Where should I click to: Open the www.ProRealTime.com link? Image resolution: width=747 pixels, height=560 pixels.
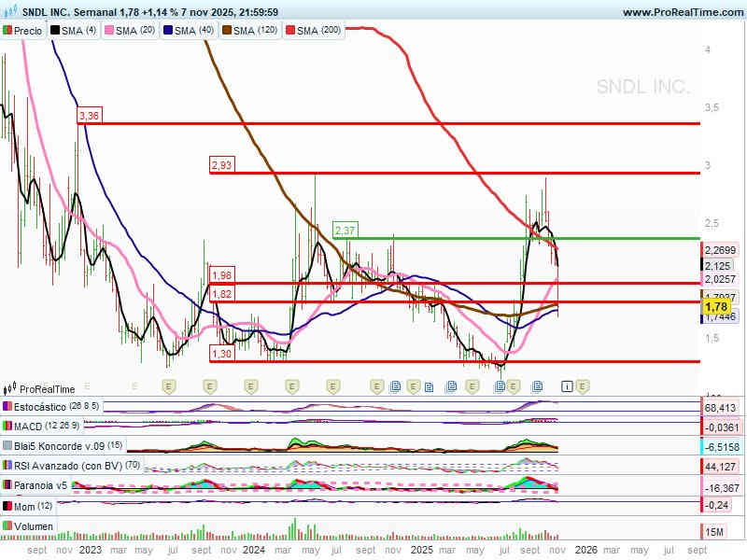pyautogui.click(x=682, y=12)
